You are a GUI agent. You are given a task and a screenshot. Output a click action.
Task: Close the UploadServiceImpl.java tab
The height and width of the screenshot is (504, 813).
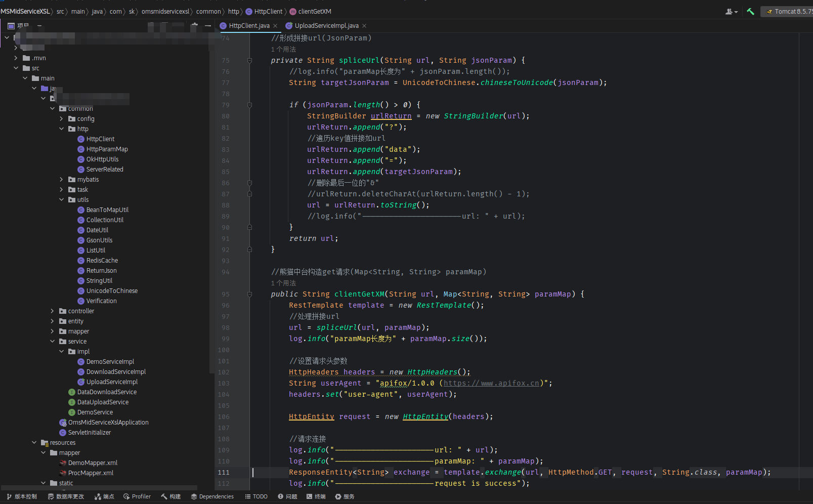click(x=364, y=26)
